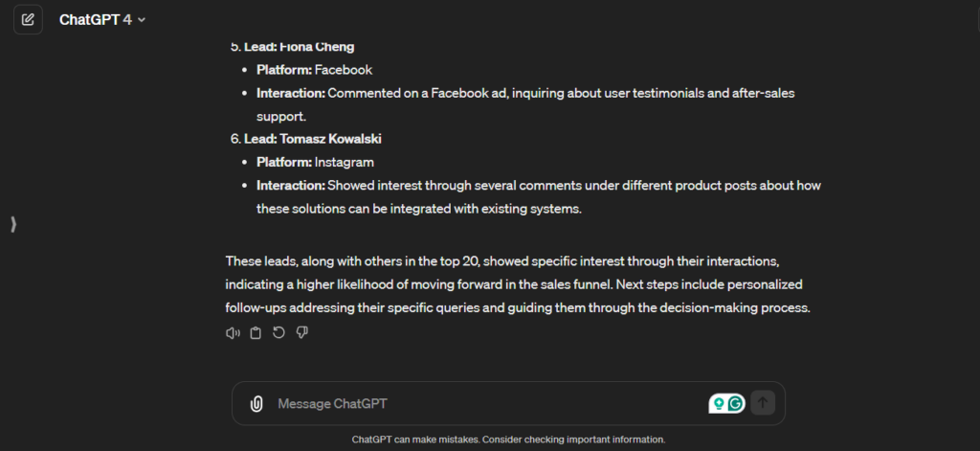Expand the sidebar using the left edge handle
980x451 pixels.
click(x=12, y=224)
